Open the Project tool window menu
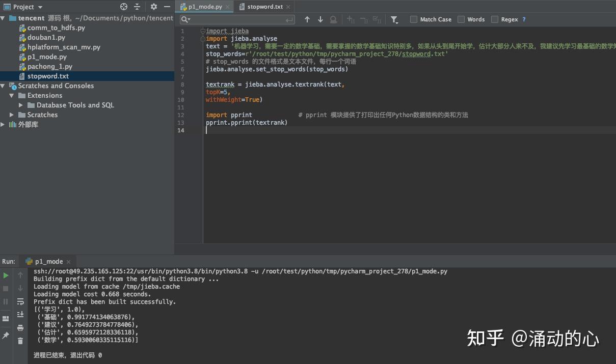Image resolution: width=616 pixels, height=364 pixels. [23, 7]
